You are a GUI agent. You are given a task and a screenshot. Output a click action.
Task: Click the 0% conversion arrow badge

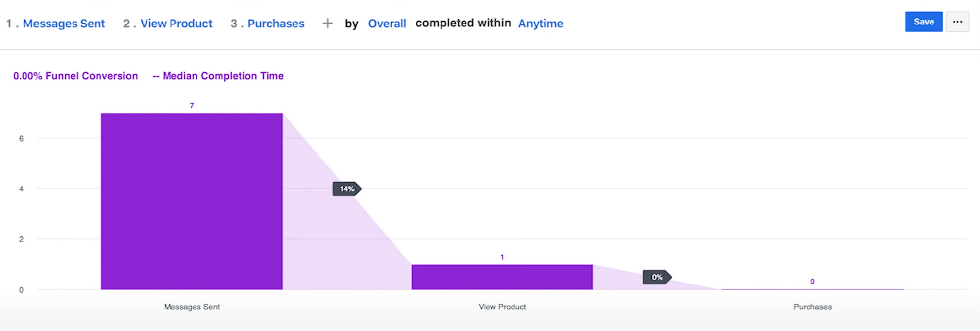(x=657, y=277)
